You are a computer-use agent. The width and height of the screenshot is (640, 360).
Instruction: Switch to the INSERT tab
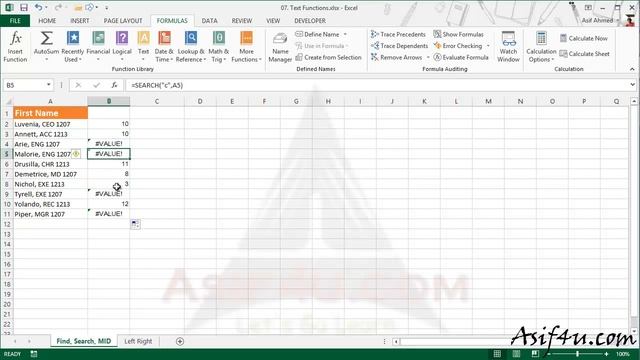tap(80, 21)
